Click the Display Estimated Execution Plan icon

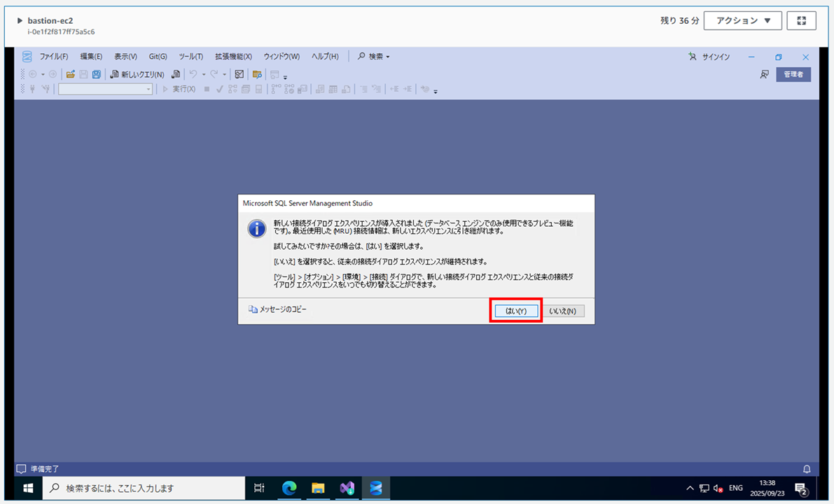coord(232,90)
